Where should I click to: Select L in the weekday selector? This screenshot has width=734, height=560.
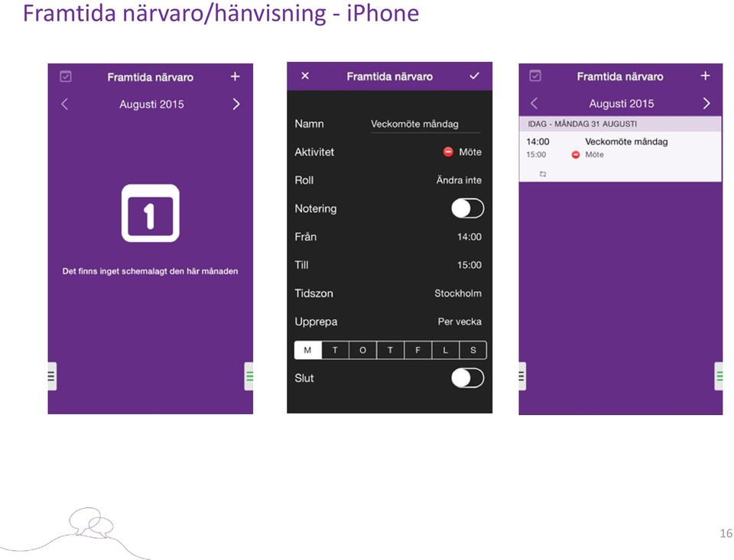click(x=445, y=350)
